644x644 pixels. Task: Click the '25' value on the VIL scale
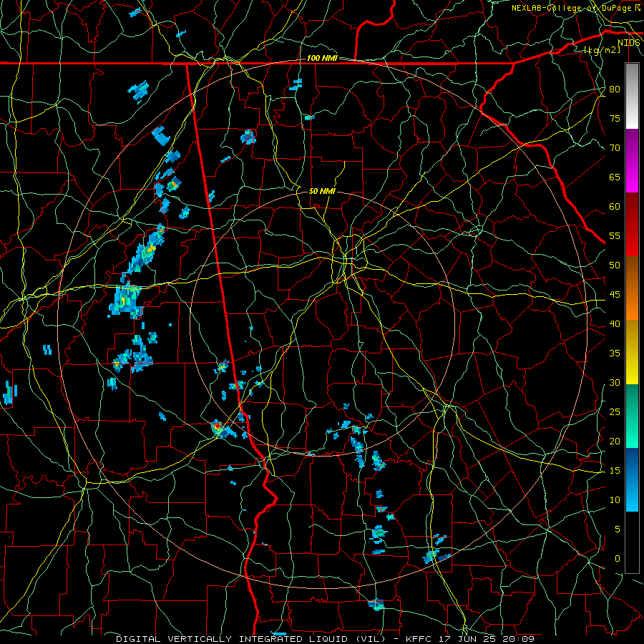tap(615, 412)
